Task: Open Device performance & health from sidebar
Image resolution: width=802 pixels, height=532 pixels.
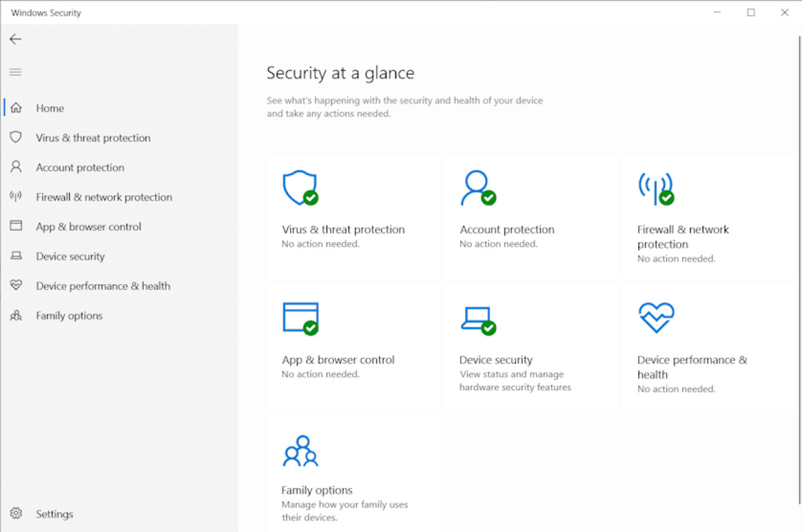Action: coord(103,286)
